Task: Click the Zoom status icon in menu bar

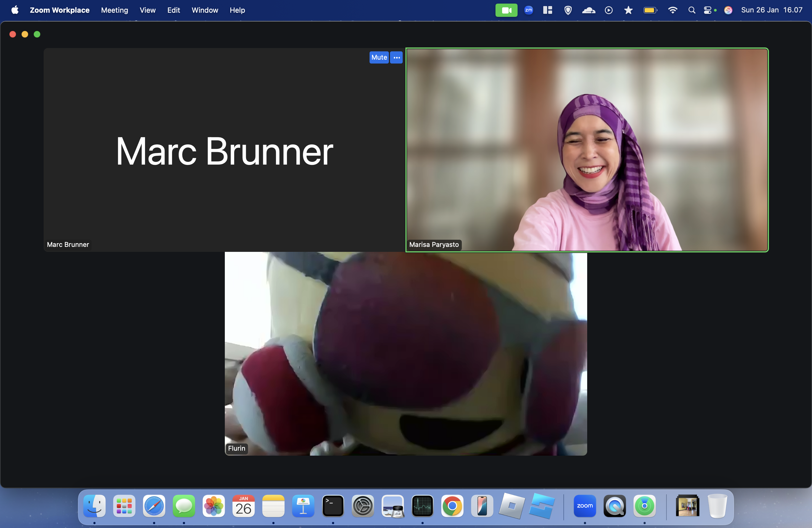Action: (528, 10)
